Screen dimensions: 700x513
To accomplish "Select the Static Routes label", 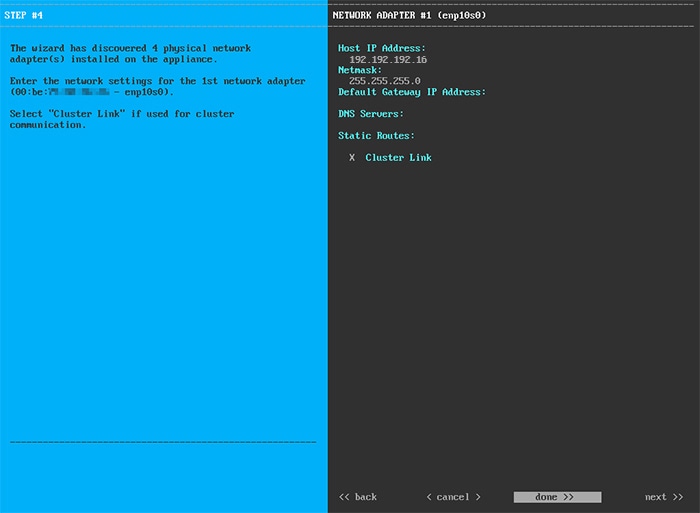I will click(376, 136).
